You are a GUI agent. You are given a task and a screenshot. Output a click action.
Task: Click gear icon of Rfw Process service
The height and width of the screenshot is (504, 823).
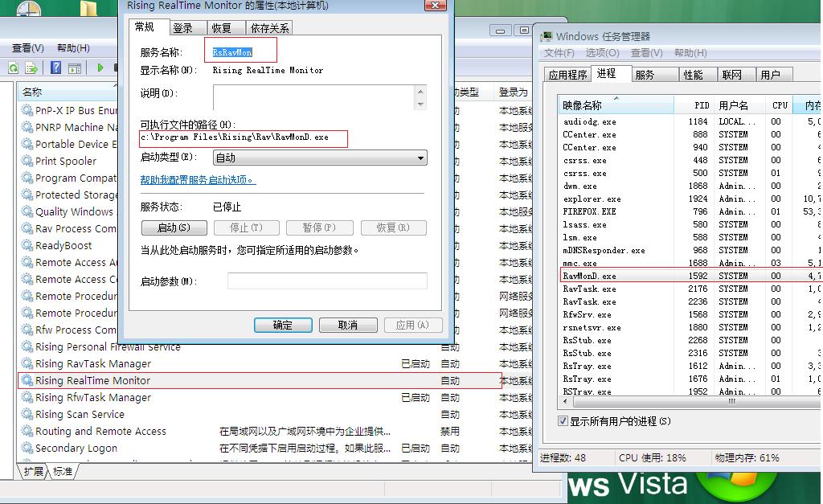[27, 330]
